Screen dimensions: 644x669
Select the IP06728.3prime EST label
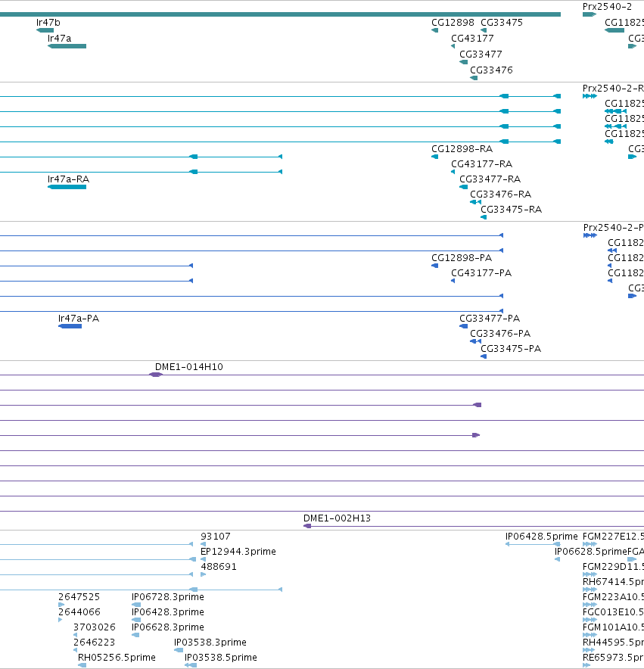(x=168, y=597)
